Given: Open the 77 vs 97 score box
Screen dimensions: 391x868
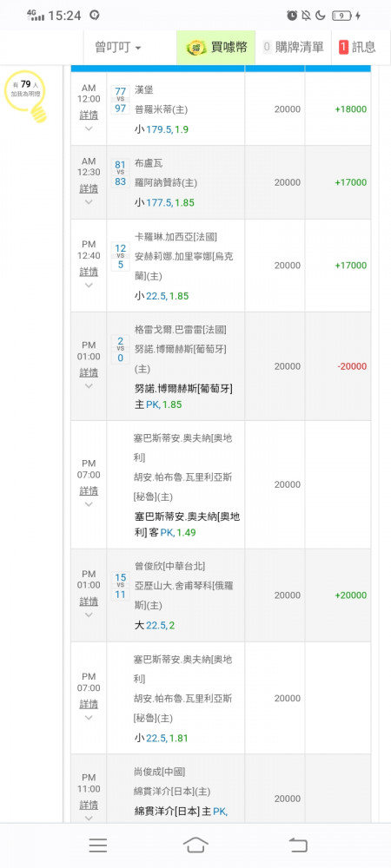Looking at the screenshot, I should [x=120, y=100].
